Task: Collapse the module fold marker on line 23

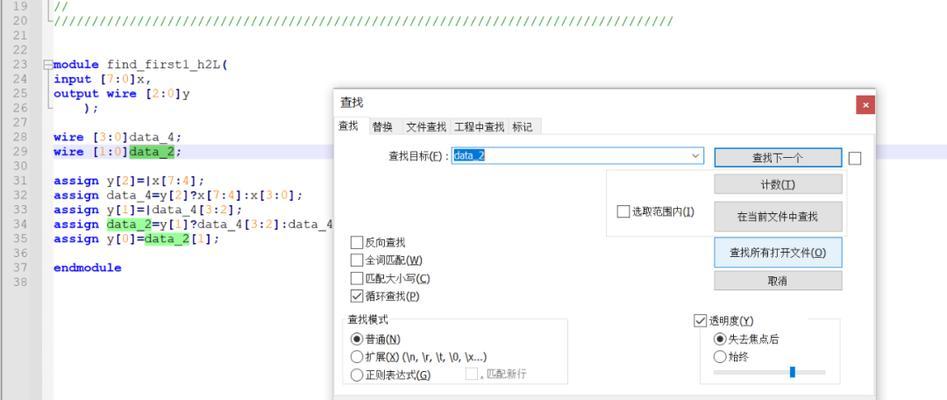Action: (47, 65)
